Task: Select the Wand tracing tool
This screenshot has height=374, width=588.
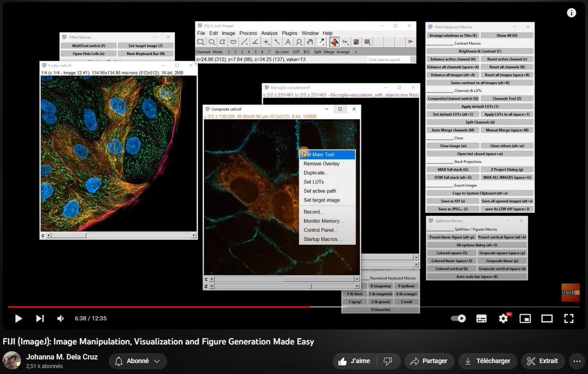Action: [277, 42]
